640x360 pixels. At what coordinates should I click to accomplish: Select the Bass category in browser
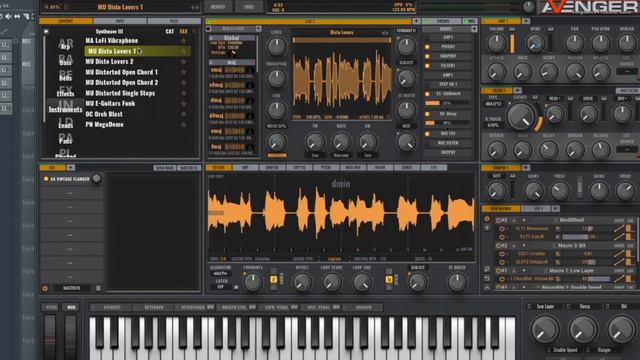click(65, 62)
